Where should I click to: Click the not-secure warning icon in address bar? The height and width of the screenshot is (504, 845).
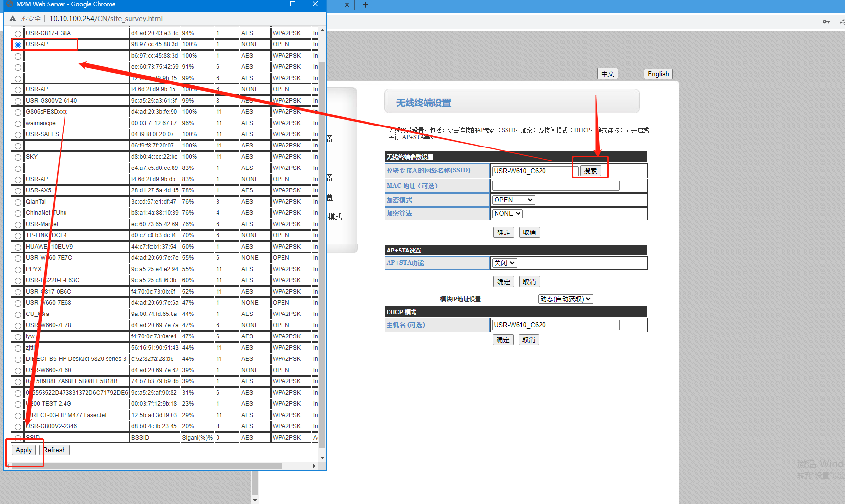[x=13, y=19]
